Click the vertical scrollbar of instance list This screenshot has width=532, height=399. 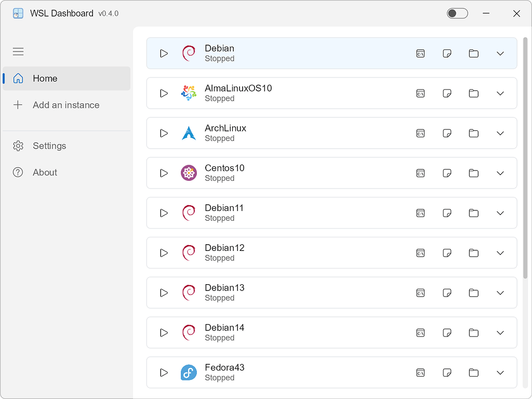pos(525,158)
